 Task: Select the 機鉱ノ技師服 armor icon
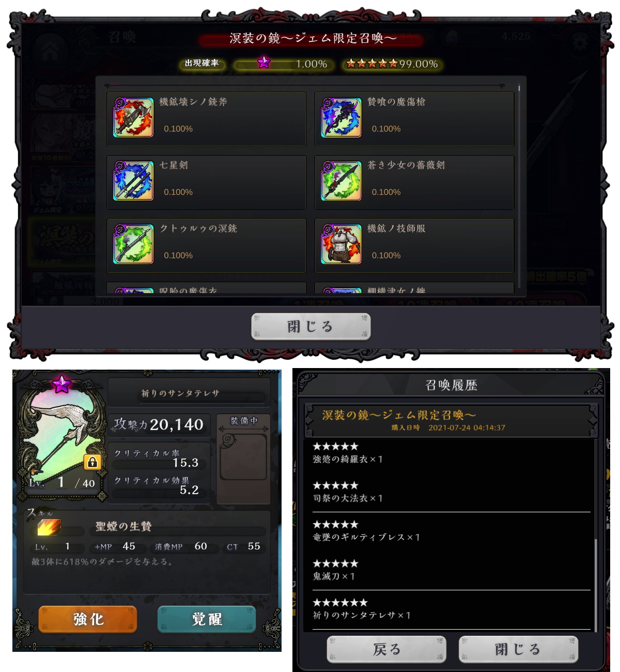[x=341, y=244]
